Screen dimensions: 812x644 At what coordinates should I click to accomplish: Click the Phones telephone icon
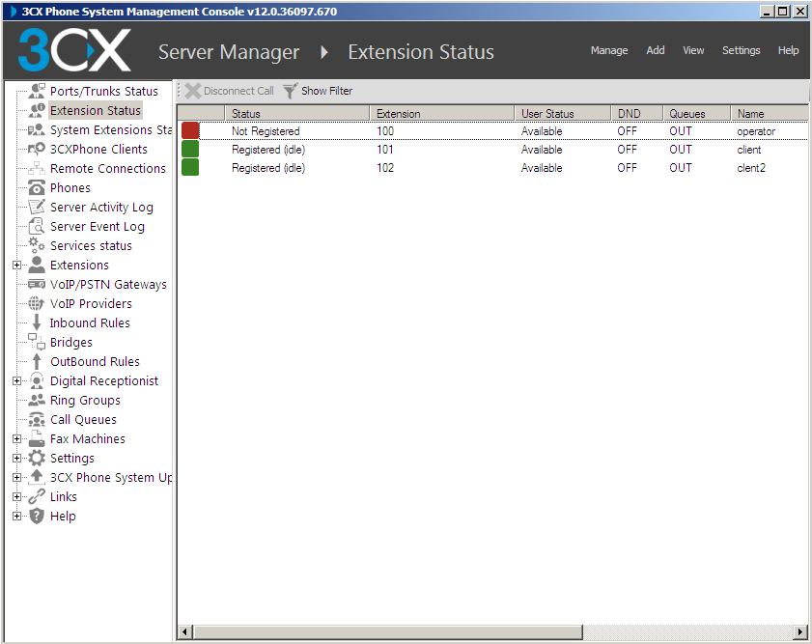pyautogui.click(x=37, y=187)
